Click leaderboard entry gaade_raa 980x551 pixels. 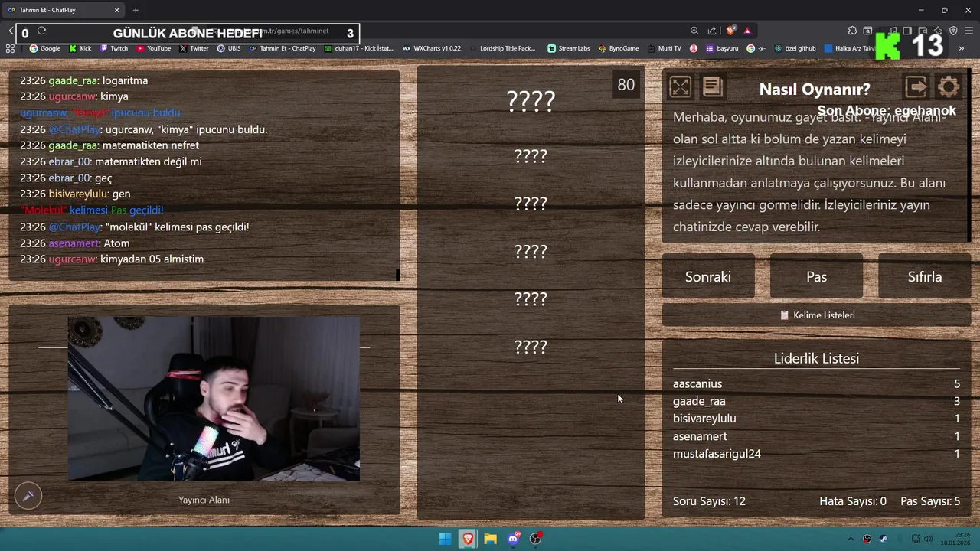[699, 401]
